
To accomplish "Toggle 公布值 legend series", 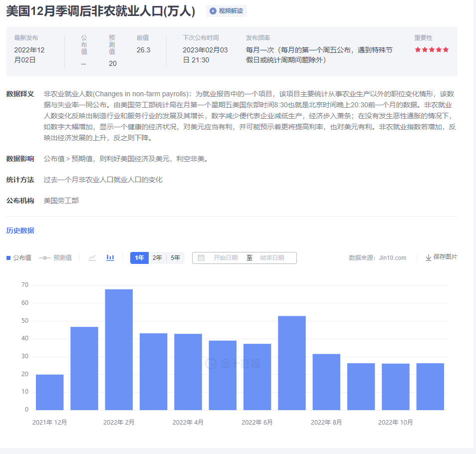I will [x=19, y=257].
